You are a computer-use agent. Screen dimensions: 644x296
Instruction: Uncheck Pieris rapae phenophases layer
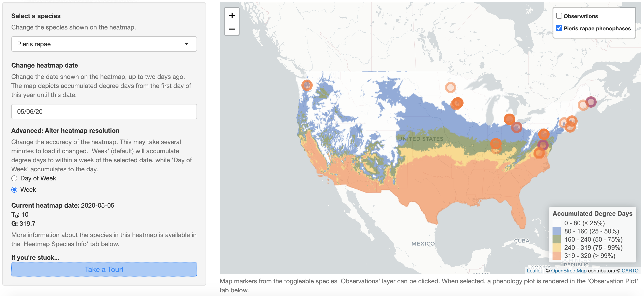click(x=559, y=28)
